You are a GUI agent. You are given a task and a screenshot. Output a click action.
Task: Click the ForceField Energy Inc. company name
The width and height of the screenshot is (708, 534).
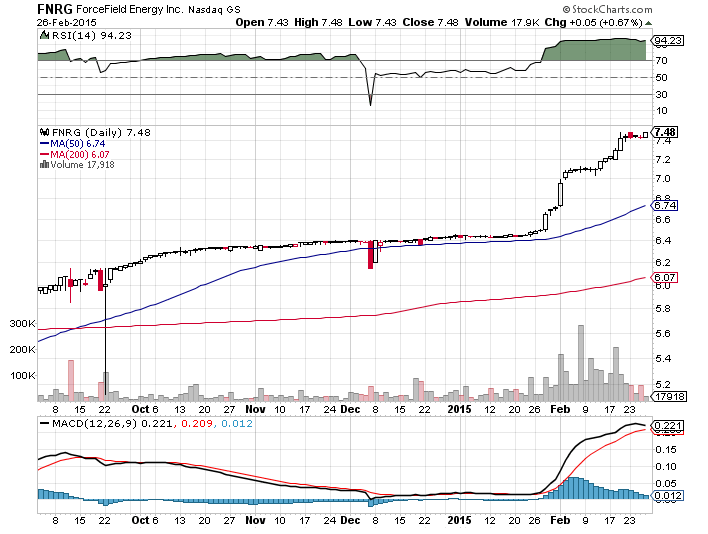[x=130, y=9]
